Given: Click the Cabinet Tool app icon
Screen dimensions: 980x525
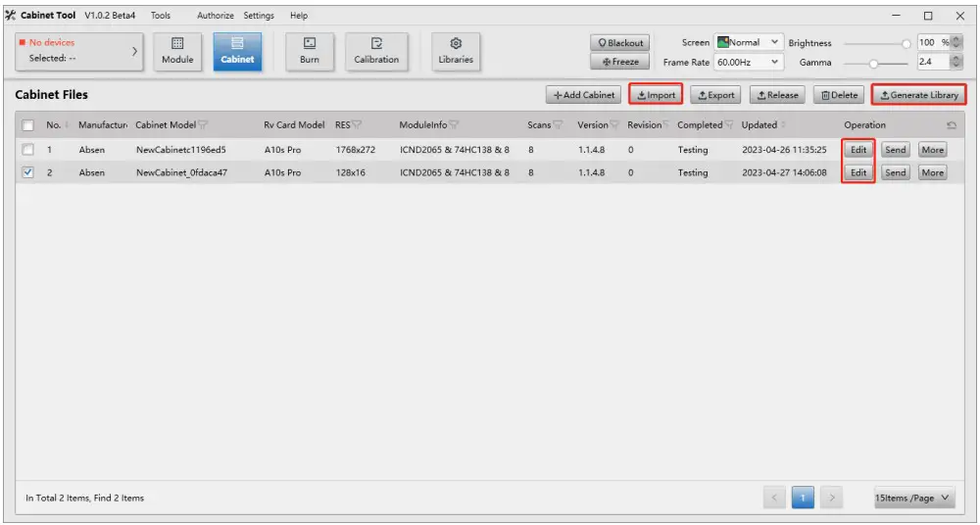Looking at the screenshot, I should click(x=11, y=16).
